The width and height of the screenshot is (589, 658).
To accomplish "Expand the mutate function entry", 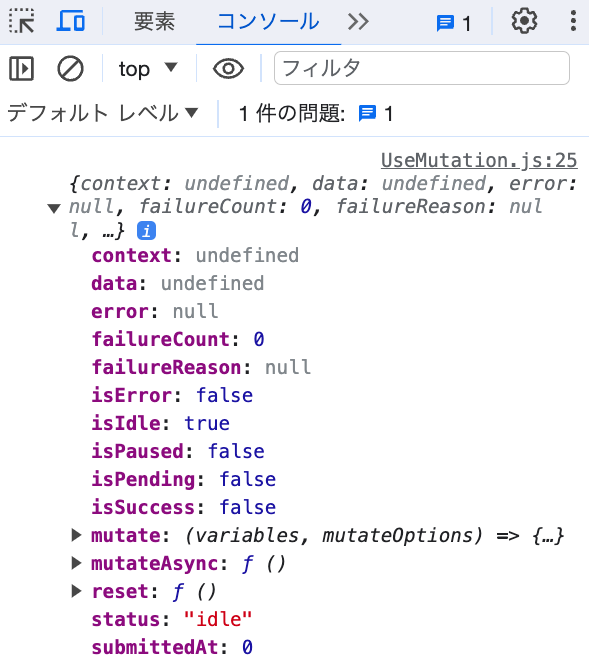I will coord(76,535).
